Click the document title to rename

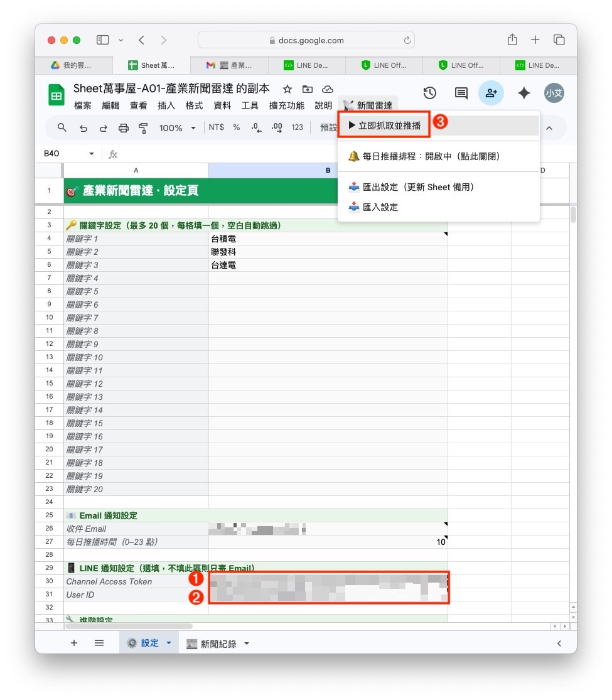[x=171, y=89]
